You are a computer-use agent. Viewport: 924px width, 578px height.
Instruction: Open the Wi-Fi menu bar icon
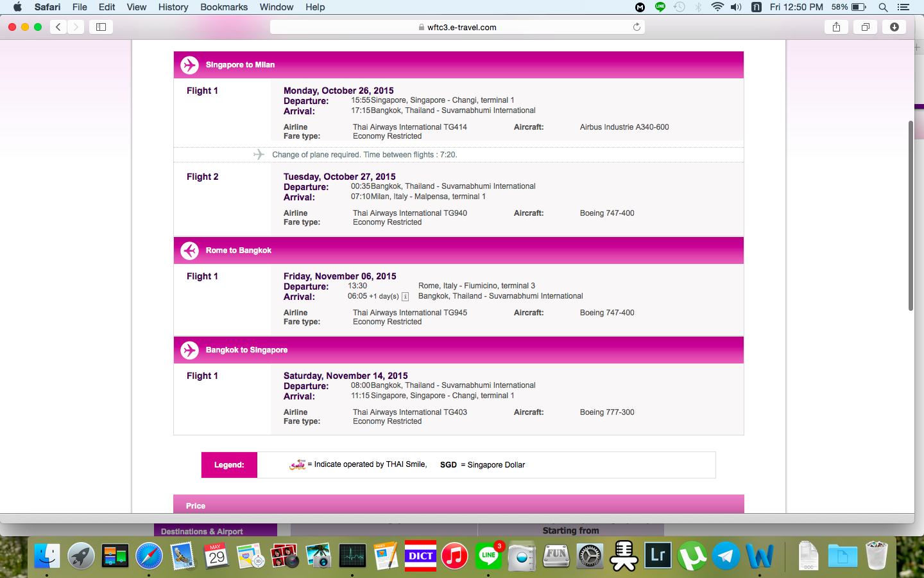(x=717, y=7)
